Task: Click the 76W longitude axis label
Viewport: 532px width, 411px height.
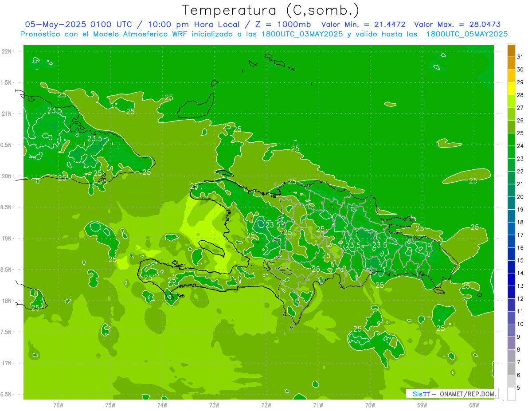Action: 58,405
